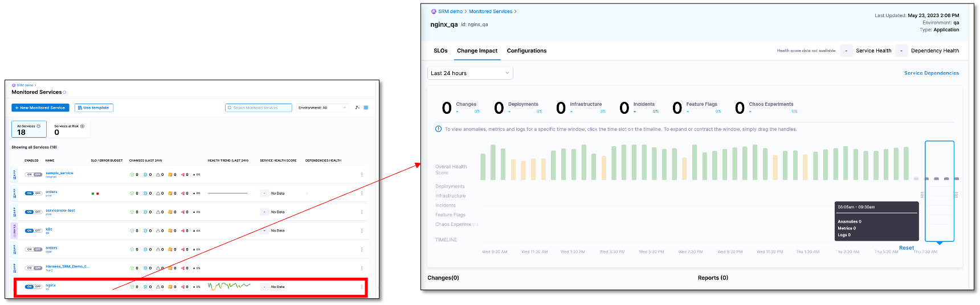
Task: Open the Environment: All dropdown
Action: pyautogui.click(x=322, y=108)
